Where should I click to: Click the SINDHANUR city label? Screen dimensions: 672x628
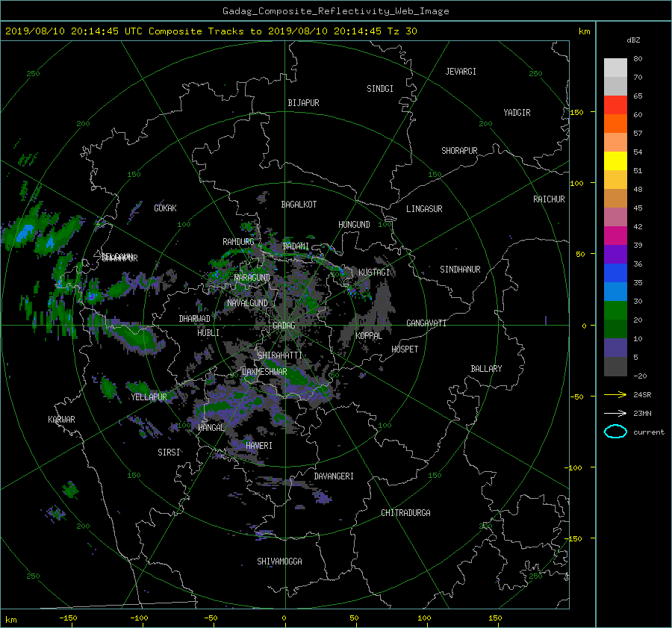point(460,270)
